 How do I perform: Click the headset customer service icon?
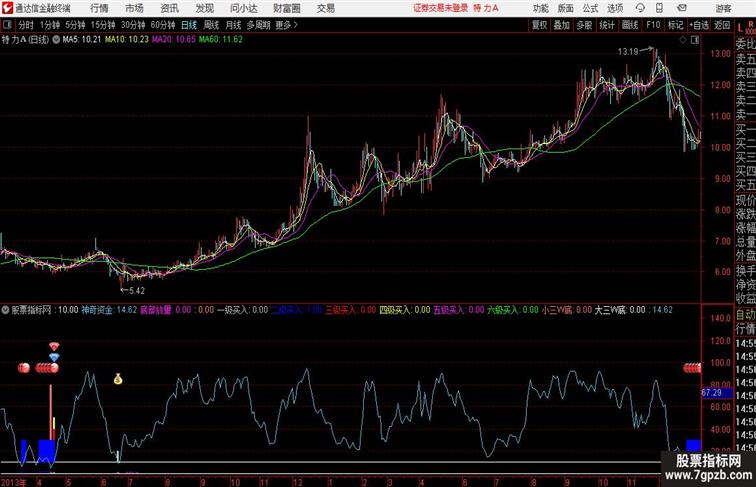(x=640, y=8)
